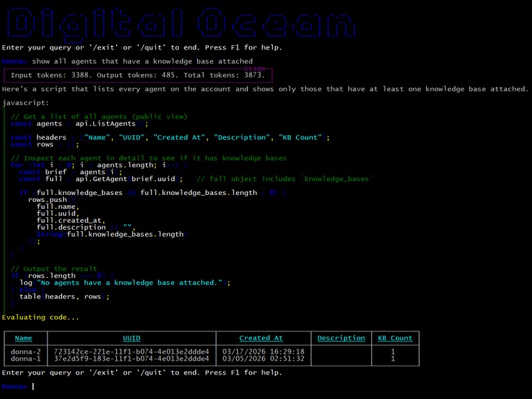Click the 'full.description' code line
This screenshot has width=532, height=399.
click(86, 228)
